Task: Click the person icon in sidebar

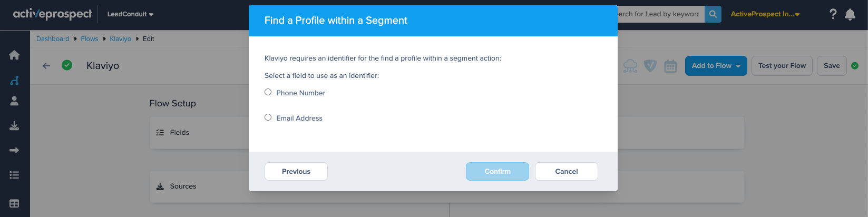Action: click(14, 101)
